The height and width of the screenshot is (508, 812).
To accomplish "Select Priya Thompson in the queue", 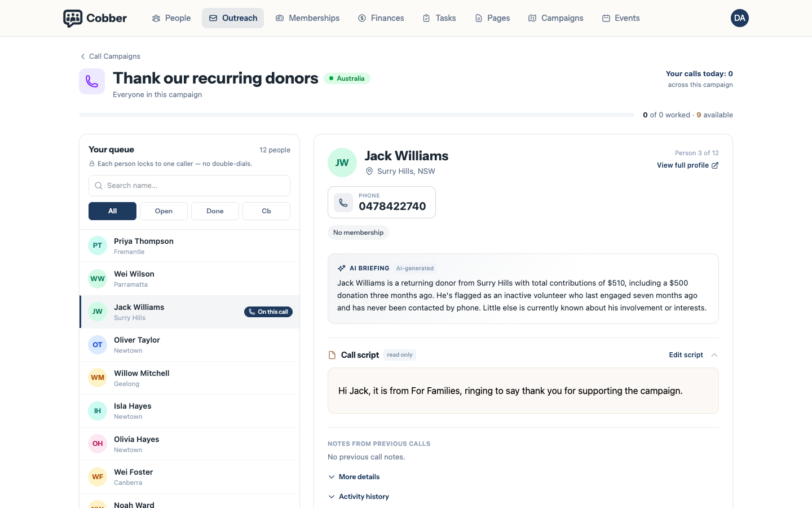I will tap(189, 246).
